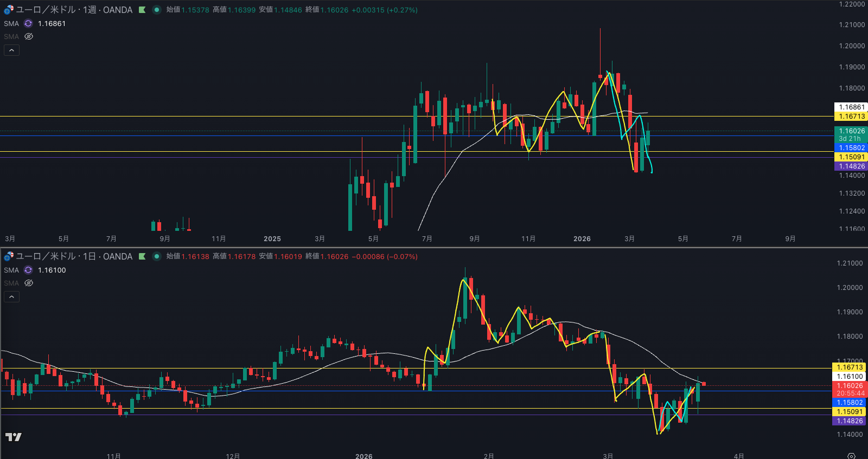Click the purple 1.14826 price label on the daily axis
868x459 pixels.
click(849, 421)
